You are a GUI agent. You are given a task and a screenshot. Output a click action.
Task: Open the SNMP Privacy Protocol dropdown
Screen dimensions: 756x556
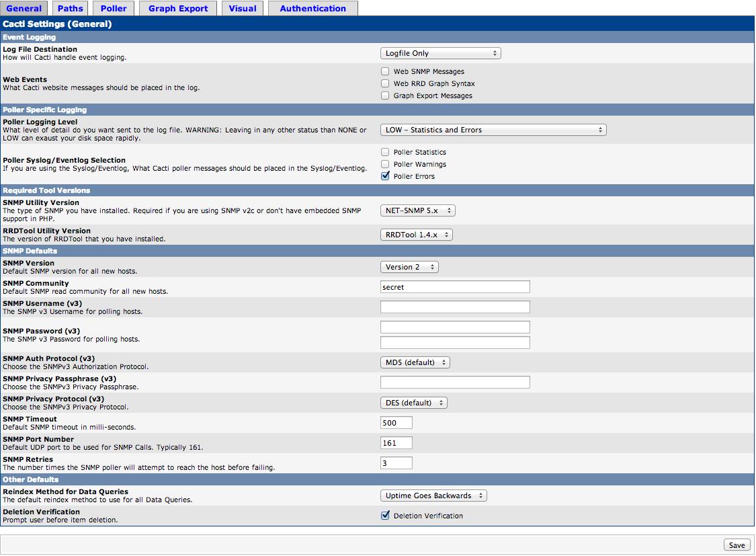(x=414, y=403)
